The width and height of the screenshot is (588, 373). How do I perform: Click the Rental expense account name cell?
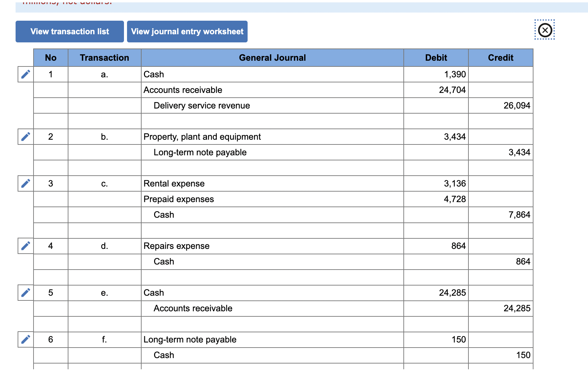174,183
